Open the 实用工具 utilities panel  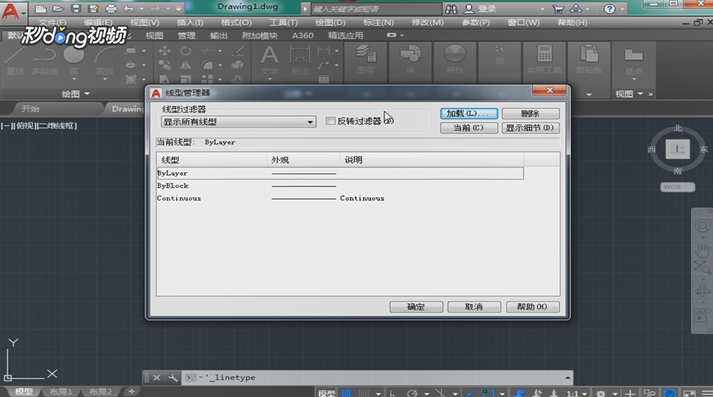[544, 60]
